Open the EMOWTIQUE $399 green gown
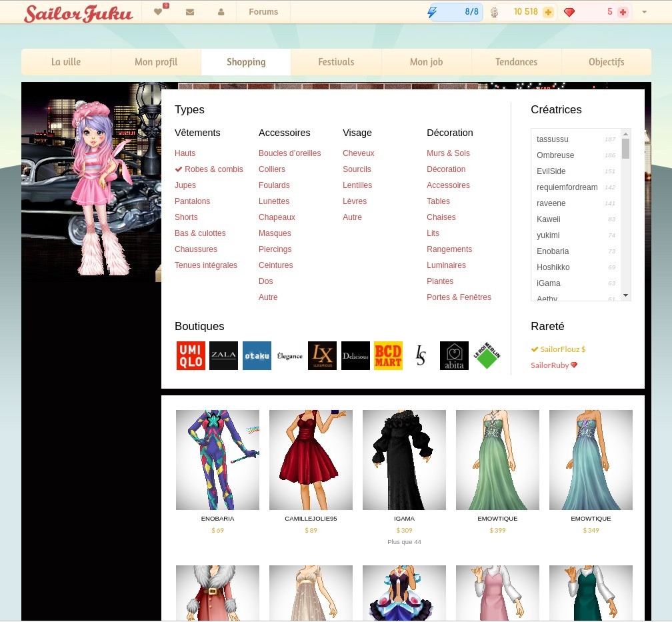The width and height of the screenshot is (672, 622). (x=497, y=460)
